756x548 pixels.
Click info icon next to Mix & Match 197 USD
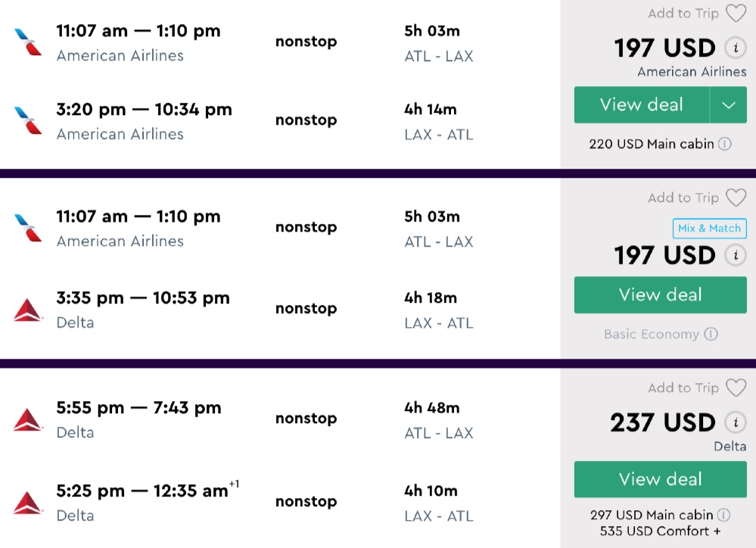tap(734, 255)
